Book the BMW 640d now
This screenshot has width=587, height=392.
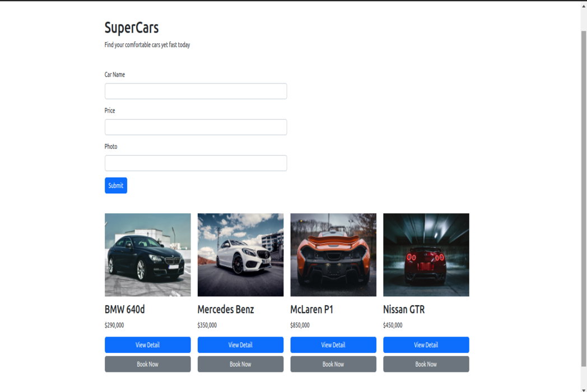pos(147,364)
